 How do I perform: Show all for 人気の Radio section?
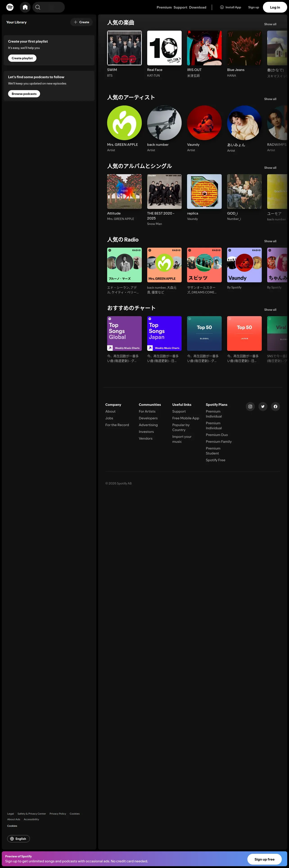pos(270,241)
